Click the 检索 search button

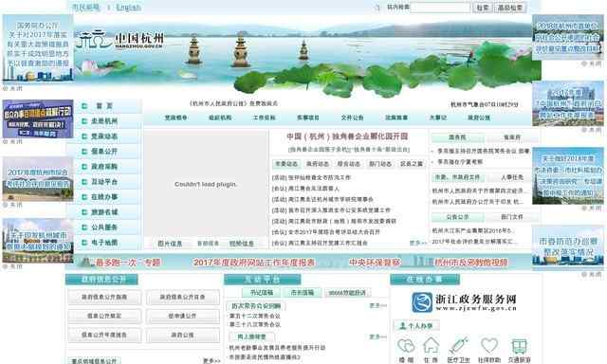(483, 8)
